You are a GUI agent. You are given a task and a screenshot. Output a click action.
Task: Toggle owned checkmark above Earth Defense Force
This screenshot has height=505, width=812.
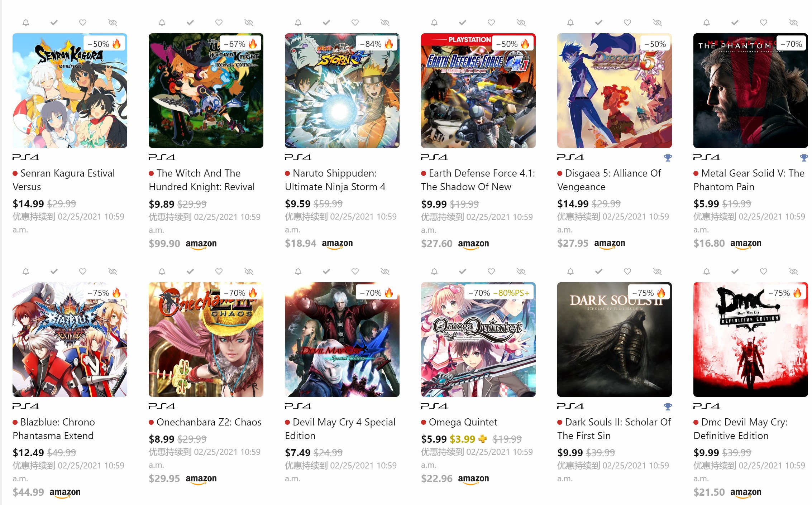pos(463,23)
